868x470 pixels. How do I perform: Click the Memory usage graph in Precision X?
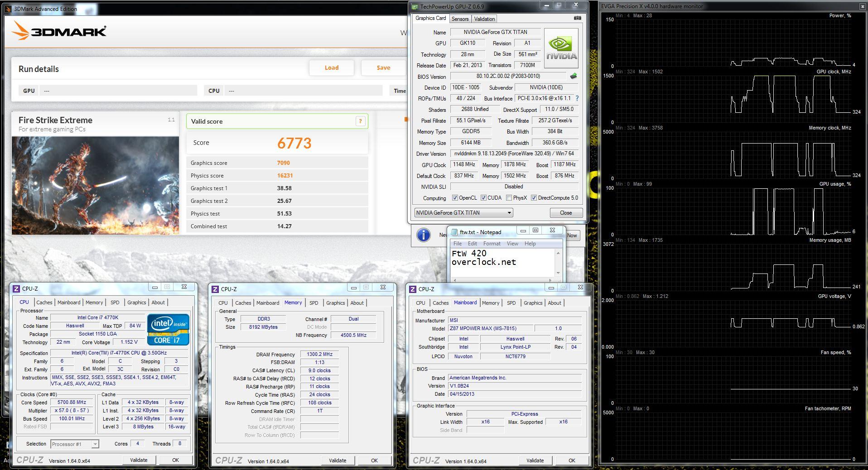[x=733, y=267]
